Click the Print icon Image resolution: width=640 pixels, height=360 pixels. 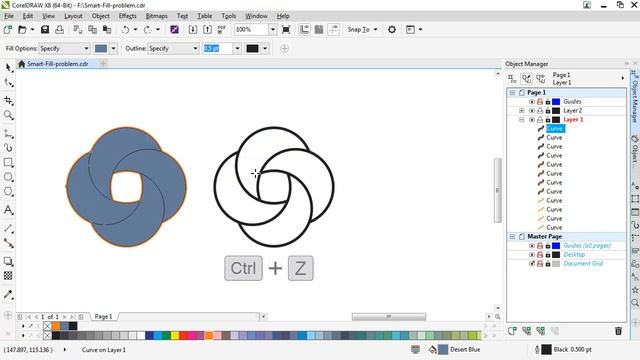[x=60, y=29]
